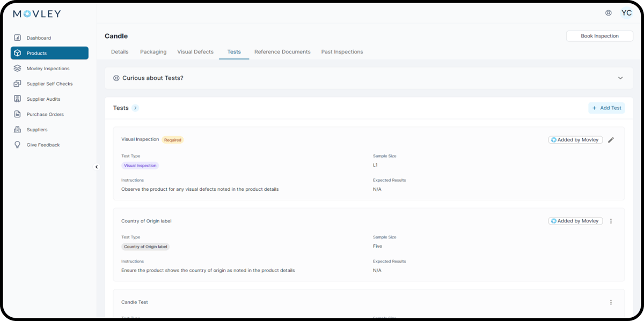Image resolution: width=644 pixels, height=321 pixels.
Task: Go to Past Inspections tab
Action: click(342, 52)
